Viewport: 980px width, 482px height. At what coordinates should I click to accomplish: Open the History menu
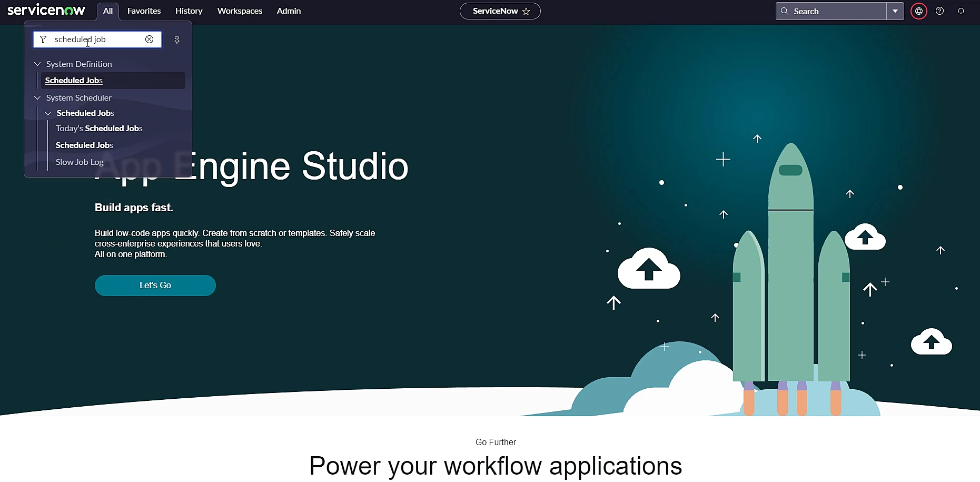pos(189,11)
